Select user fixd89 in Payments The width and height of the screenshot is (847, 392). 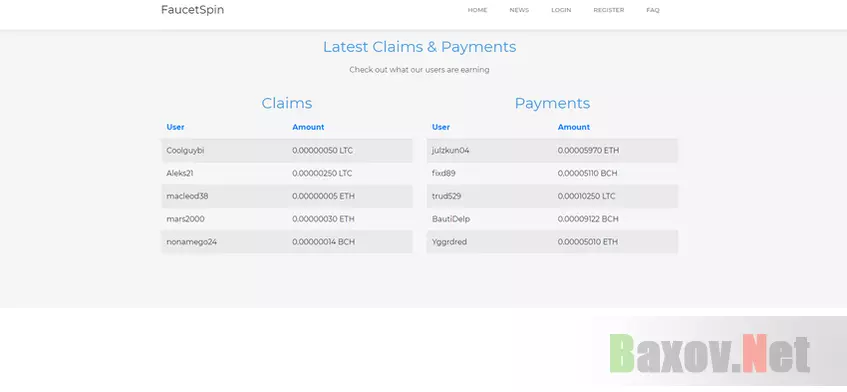pyautogui.click(x=443, y=173)
